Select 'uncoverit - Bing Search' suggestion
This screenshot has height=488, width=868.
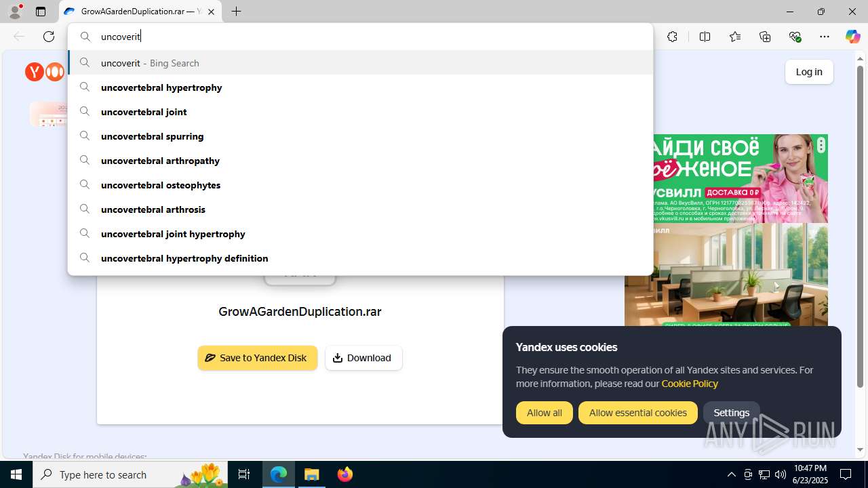point(360,63)
